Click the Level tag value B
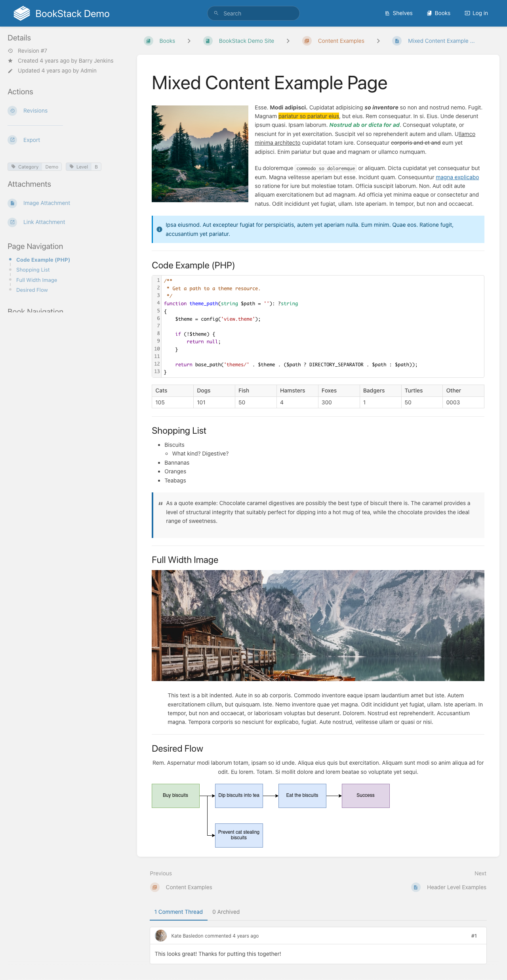Screen dimensions: 507x980 tap(96, 167)
